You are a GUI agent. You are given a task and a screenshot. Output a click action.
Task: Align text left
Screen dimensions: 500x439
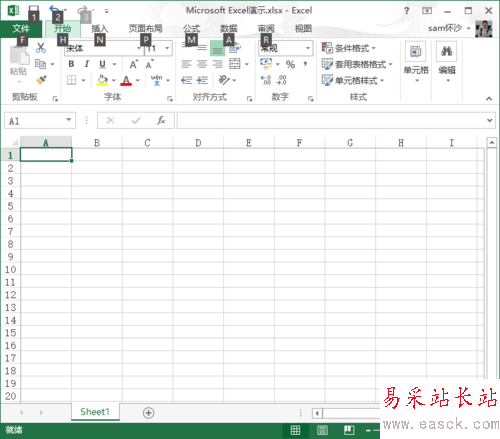coord(186,64)
